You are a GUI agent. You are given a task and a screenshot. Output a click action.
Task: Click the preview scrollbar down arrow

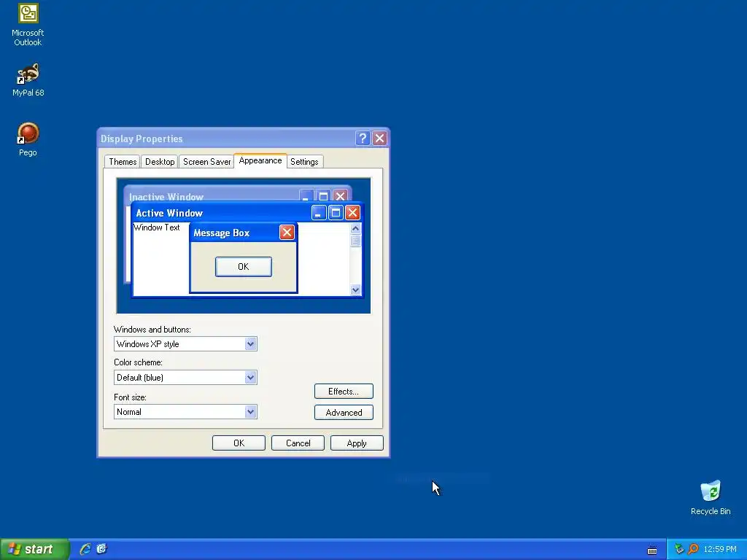(x=355, y=289)
